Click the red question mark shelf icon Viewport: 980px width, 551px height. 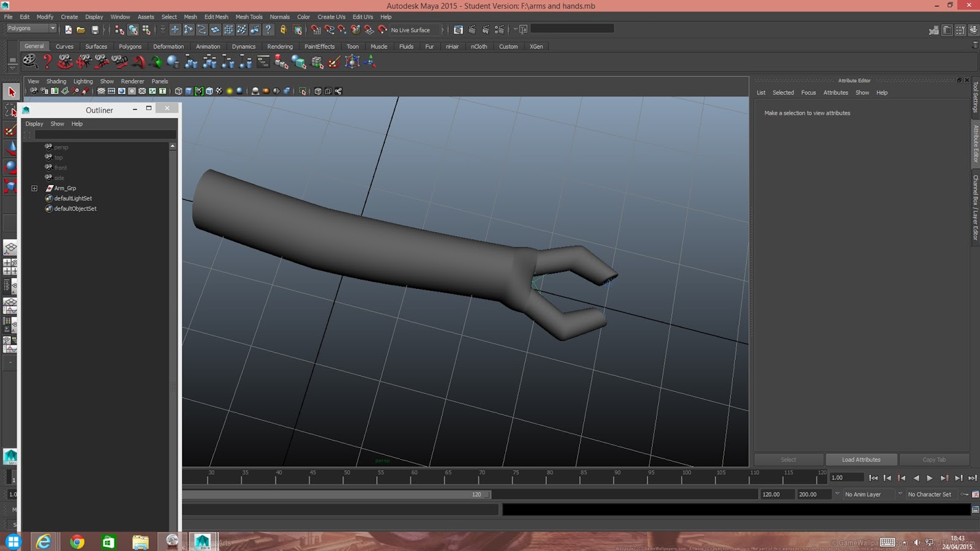tap(47, 61)
